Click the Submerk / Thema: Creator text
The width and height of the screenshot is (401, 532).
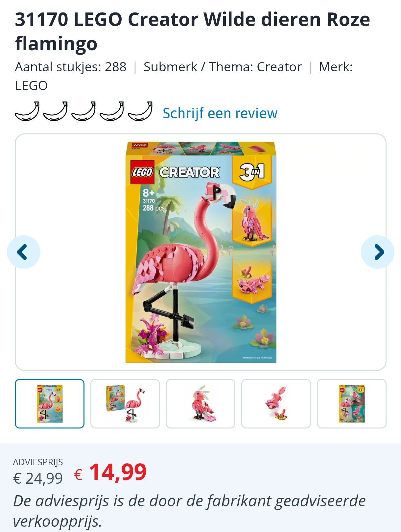(x=223, y=67)
